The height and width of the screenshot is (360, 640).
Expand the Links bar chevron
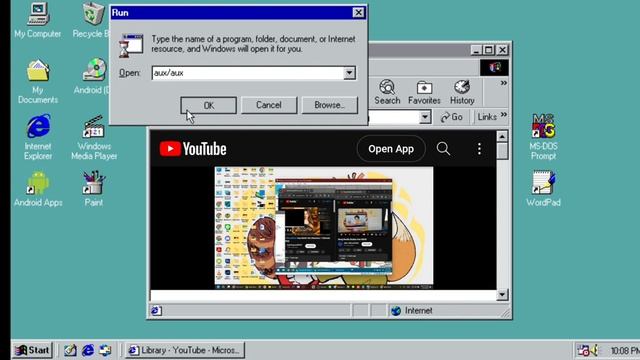coord(504,115)
